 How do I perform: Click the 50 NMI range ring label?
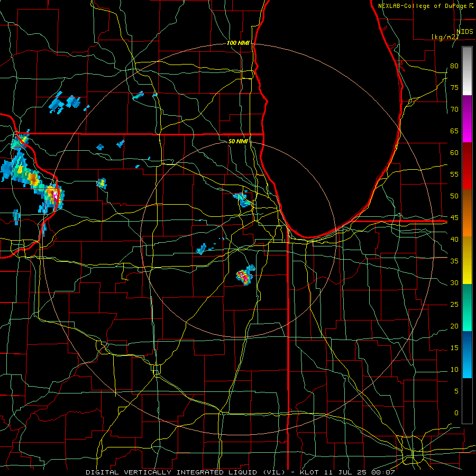(x=239, y=141)
